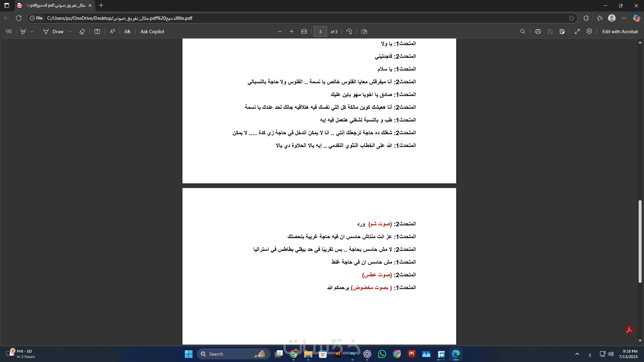Click the Add text tool

pyautogui.click(x=97, y=32)
